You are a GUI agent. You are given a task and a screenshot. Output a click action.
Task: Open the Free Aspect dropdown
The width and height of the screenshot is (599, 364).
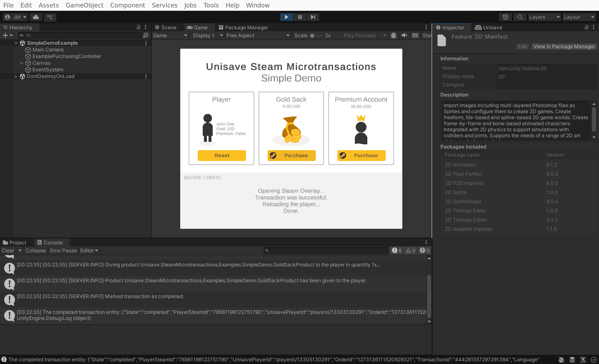(258, 36)
